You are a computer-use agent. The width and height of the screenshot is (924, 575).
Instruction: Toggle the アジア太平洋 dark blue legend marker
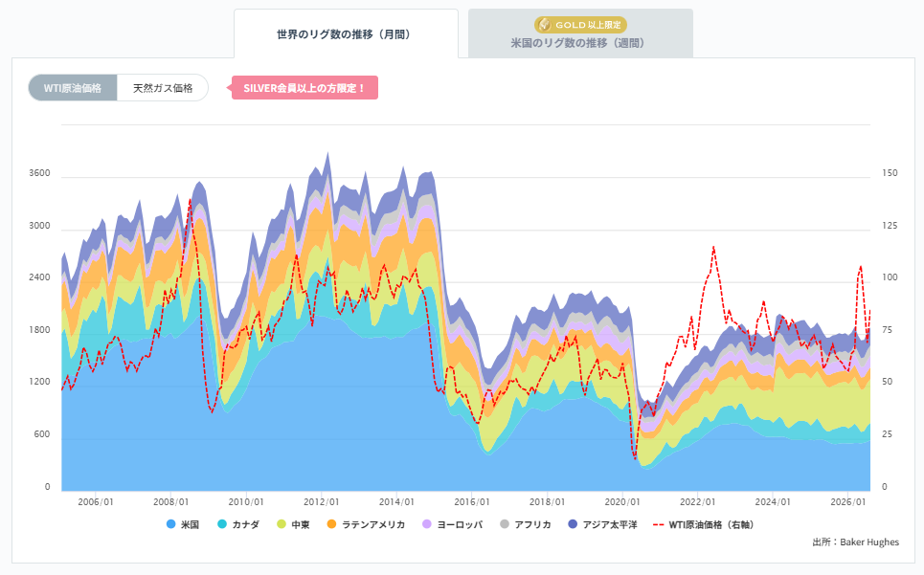pos(573,523)
